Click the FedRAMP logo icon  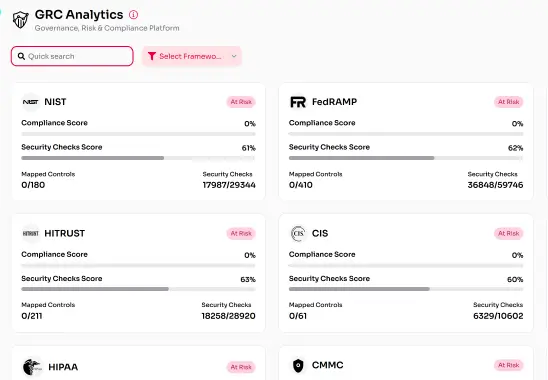tap(298, 102)
